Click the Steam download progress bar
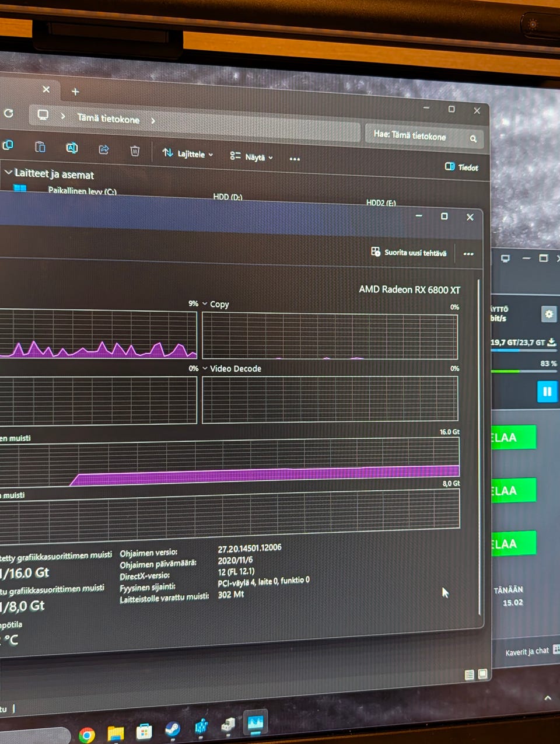 [x=524, y=351]
